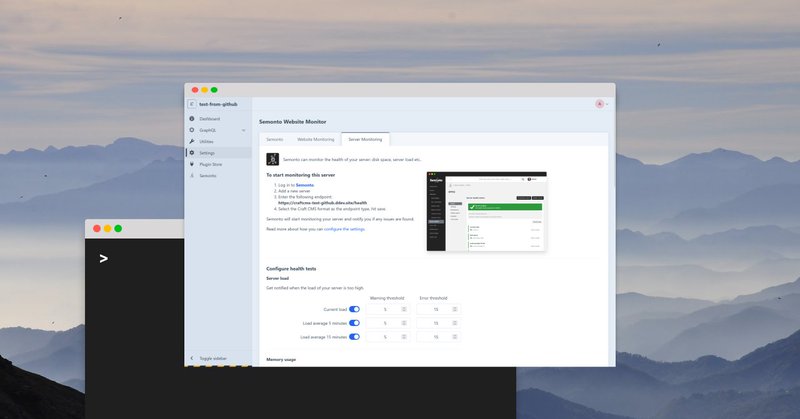Switch to the Website Monitoring tab

[x=315, y=139]
